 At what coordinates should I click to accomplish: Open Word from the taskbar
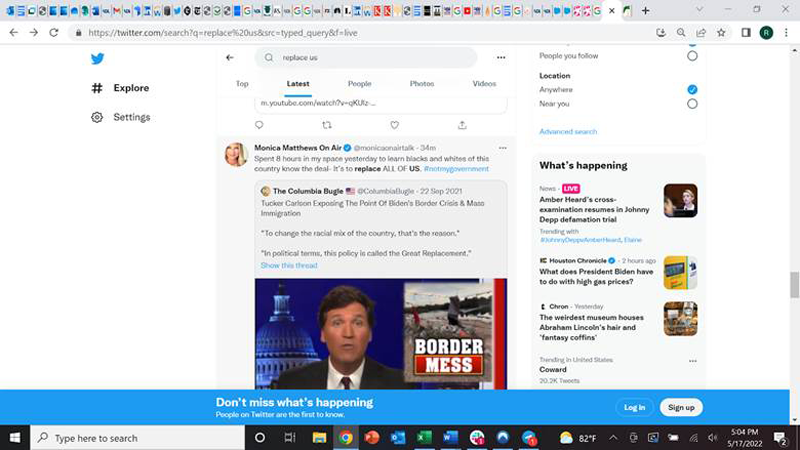click(450, 438)
